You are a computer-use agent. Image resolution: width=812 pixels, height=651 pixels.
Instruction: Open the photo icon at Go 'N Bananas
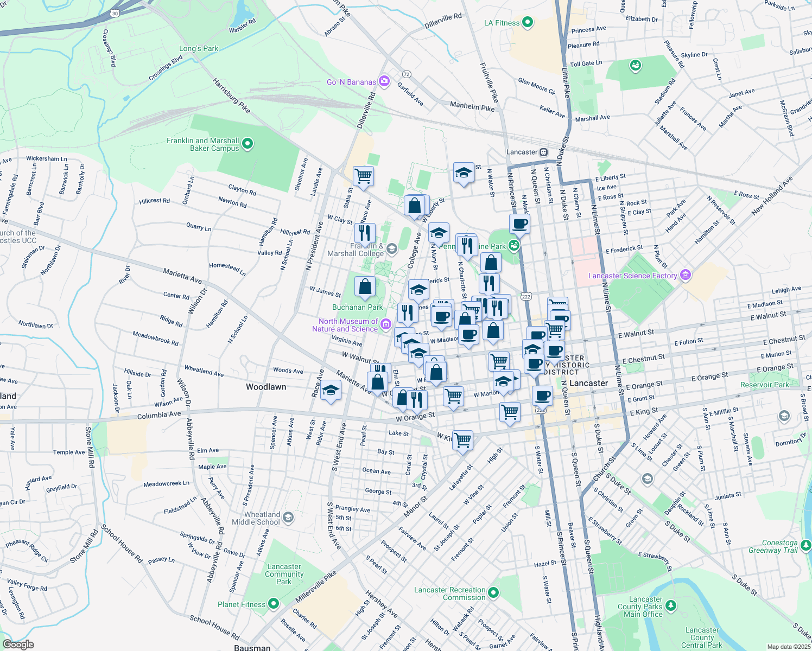(x=384, y=81)
